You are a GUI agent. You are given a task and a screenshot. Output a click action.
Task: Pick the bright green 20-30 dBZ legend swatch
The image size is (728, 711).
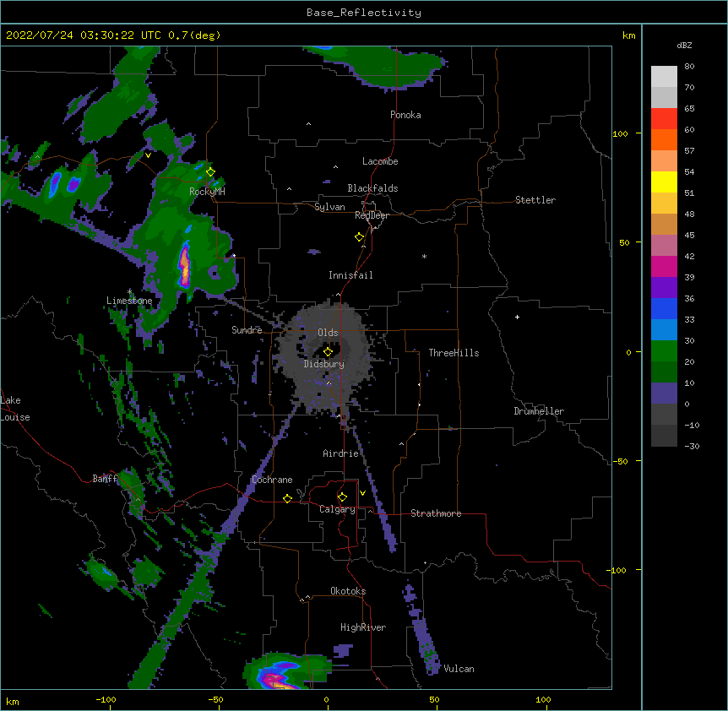(x=664, y=351)
